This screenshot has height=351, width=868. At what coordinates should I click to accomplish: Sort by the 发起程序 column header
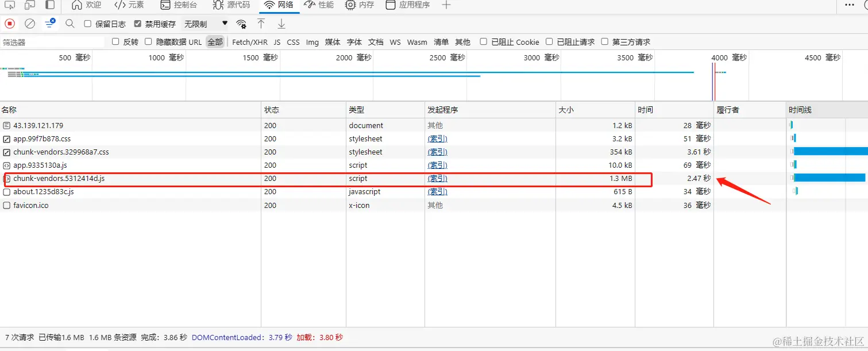pos(490,110)
